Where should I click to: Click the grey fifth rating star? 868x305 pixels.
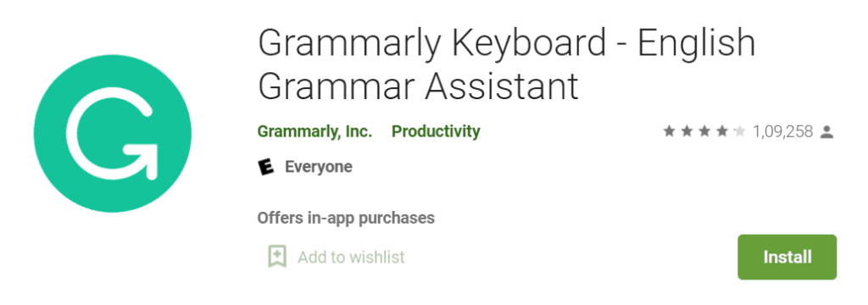(x=739, y=131)
